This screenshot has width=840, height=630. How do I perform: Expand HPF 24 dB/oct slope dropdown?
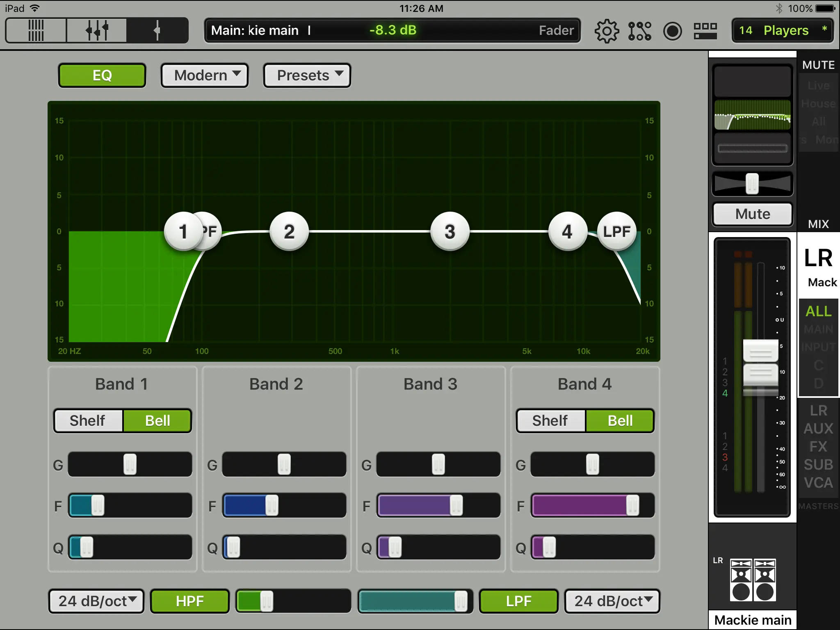(96, 601)
